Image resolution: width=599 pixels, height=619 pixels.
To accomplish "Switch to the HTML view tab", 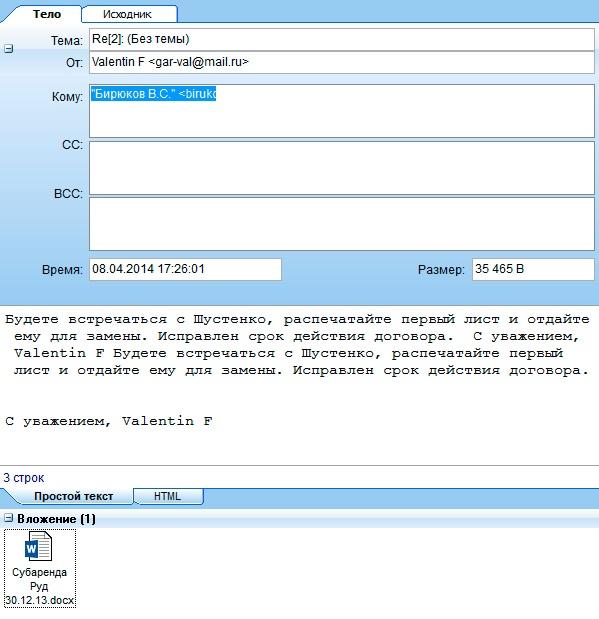I will [167, 496].
